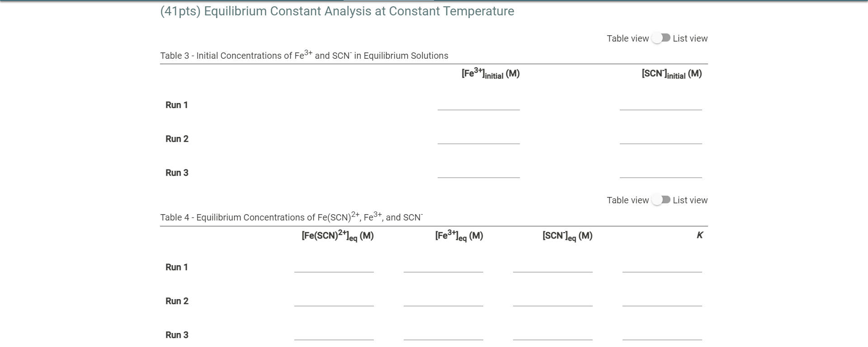Enter Run 1 equilibrium Fe(SCN)2+ value
This screenshot has width=868, height=347.
pyautogui.click(x=334, y=269)
